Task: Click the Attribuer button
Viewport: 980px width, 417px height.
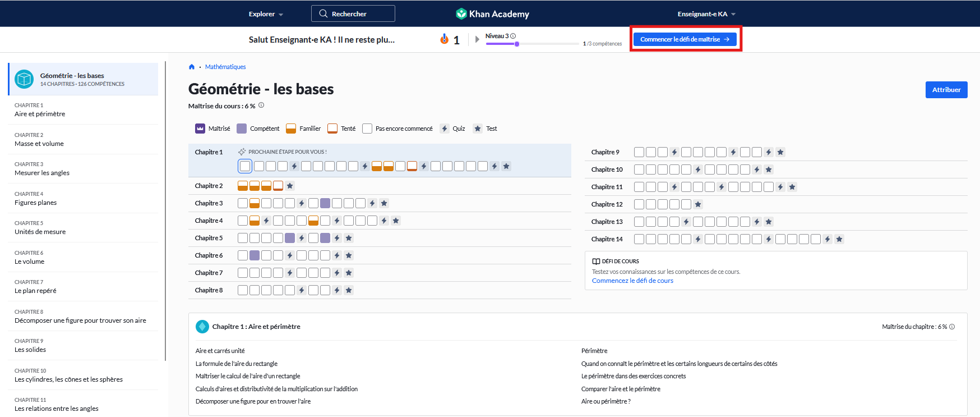Action: pos(946,90)
